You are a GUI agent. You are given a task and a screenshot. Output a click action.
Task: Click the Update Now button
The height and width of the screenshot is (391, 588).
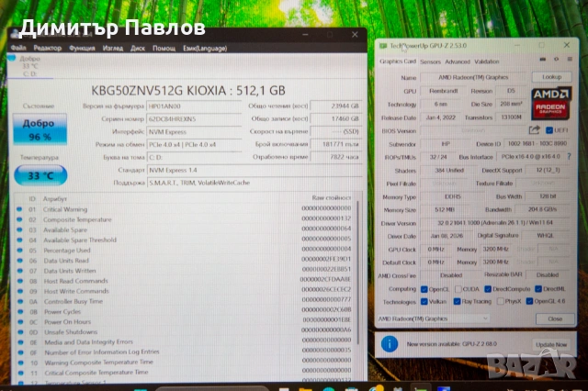click(551, 344)
